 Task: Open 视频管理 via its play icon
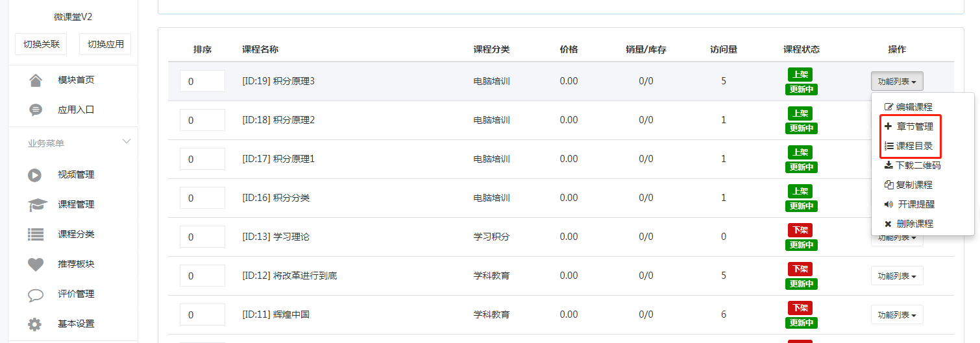pyautogui.click(x=35, y=175)
